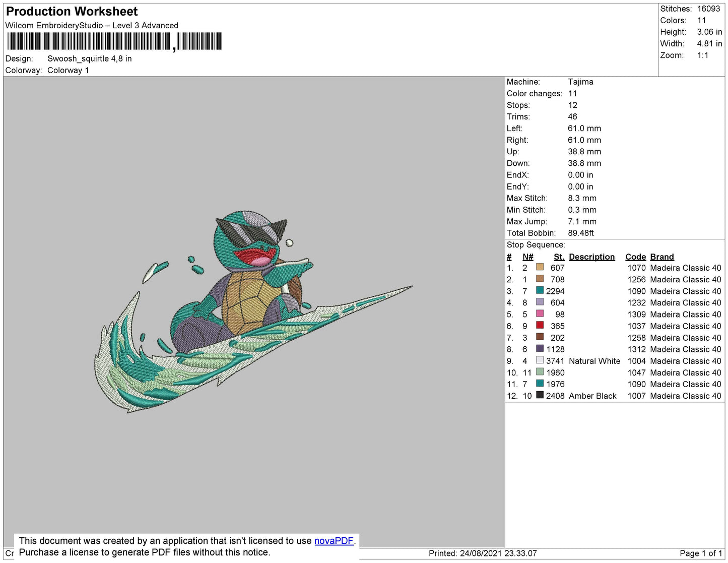The width and height of the screenshot is (728, 563).
Task: Click the novaPDF hyperlink in the notice
Action: pyautogui.click(x=334, y=541)
